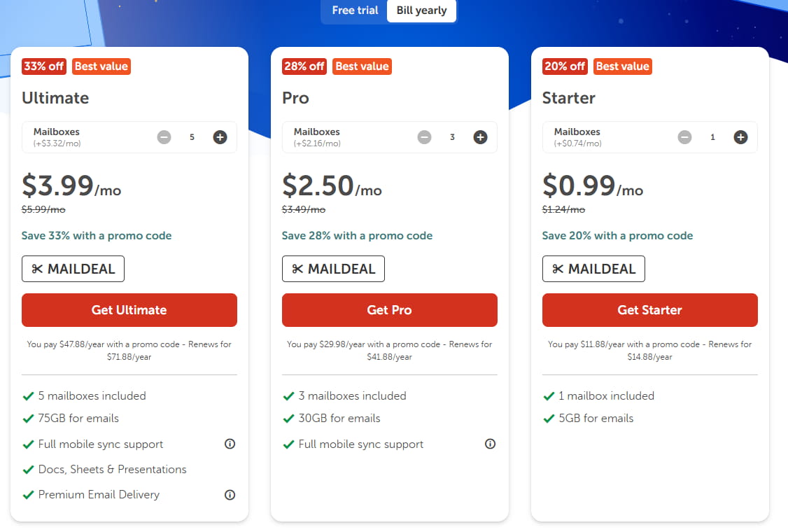Increase mailboxes on the Ultimate plan
788x532 pixels.
(x=220, y=137)
